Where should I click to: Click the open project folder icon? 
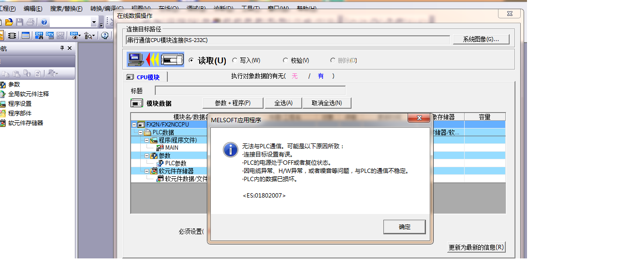point(9,22)
